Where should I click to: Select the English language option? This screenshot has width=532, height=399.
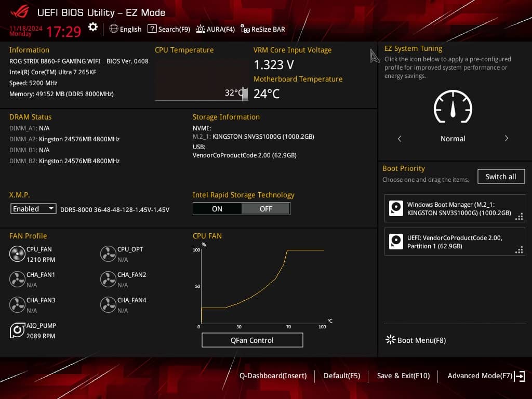pos(130,29)
